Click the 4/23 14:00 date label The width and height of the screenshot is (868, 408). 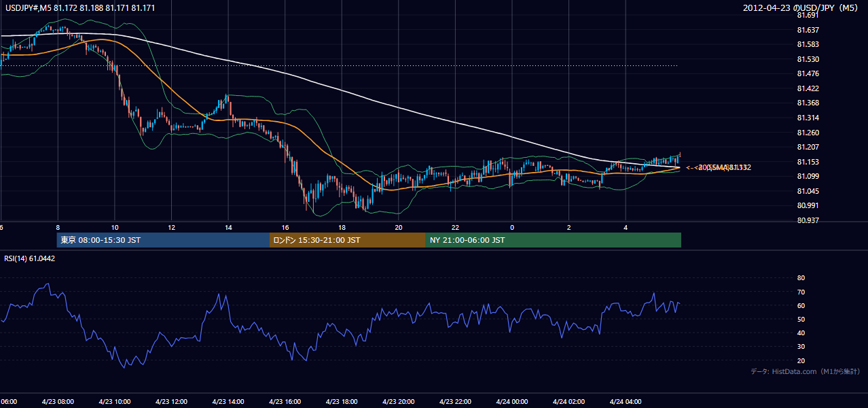pyautogui.click(x=228, y=401)
